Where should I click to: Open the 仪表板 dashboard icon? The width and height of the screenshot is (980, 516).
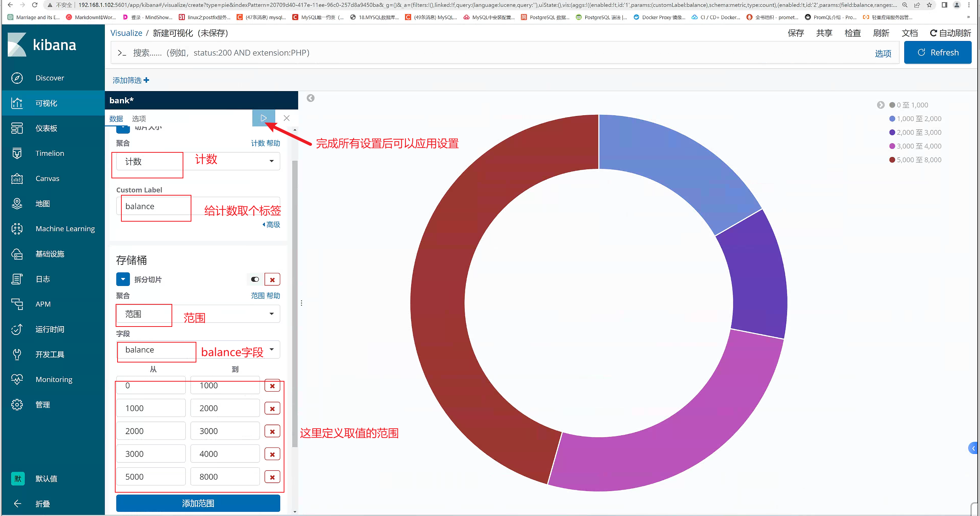pyautogui.click(x=17, y=128)
